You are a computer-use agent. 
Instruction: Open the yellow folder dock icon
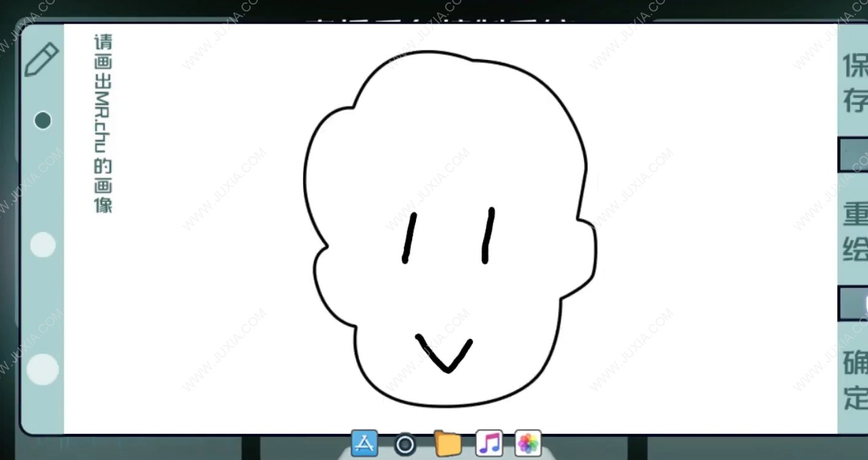pos(447,444)
